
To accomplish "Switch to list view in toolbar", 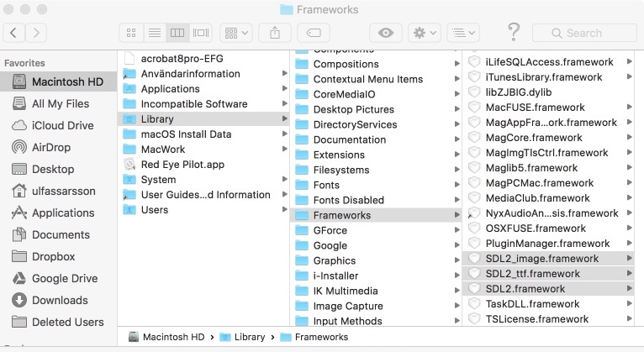I will (155, 33).
